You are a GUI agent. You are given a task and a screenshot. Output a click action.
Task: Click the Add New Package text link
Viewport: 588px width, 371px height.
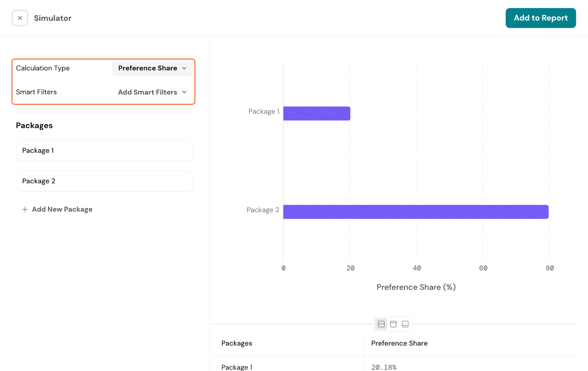pyautogui.click(x=62, y=209)
